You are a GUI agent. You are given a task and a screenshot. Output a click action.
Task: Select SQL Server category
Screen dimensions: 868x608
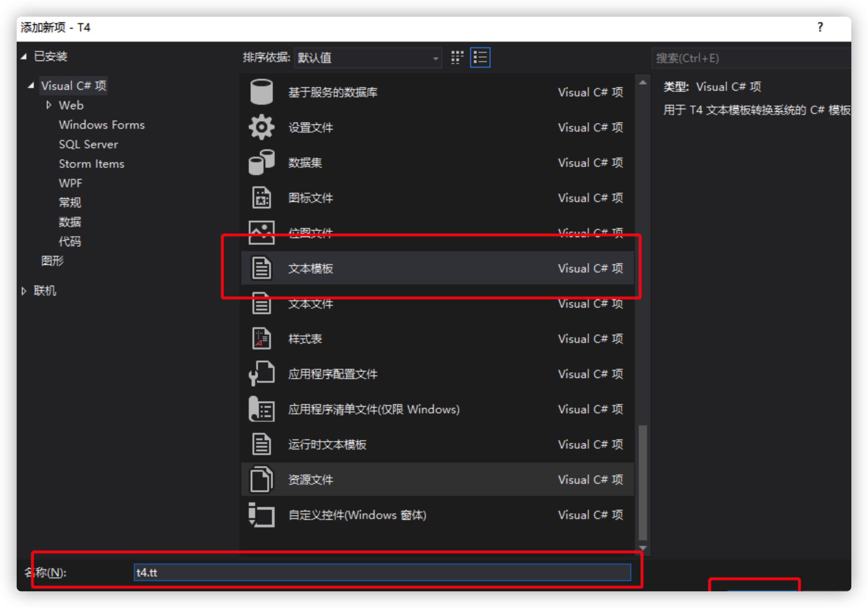(x=88, y=144)
